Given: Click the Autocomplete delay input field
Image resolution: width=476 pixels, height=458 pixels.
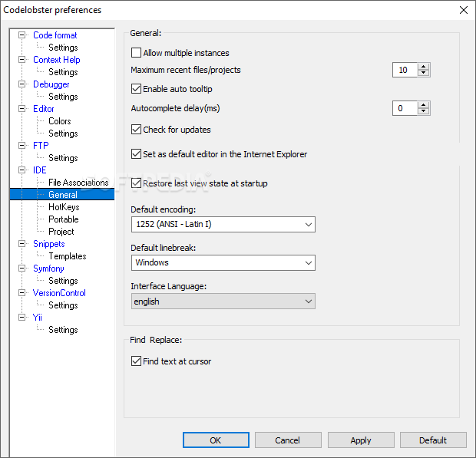Looking at the screenshot, I should (x=405, y=108).
